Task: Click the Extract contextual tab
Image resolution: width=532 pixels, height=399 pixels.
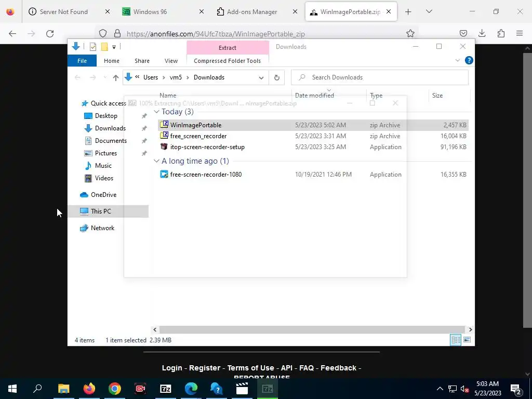Action: (228, 47)
